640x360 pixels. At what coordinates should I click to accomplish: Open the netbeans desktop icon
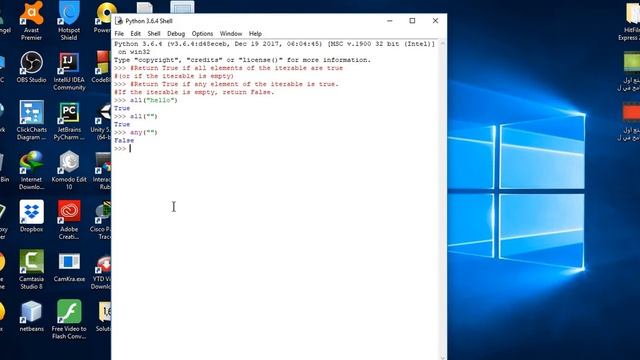(x=31, y=316)
